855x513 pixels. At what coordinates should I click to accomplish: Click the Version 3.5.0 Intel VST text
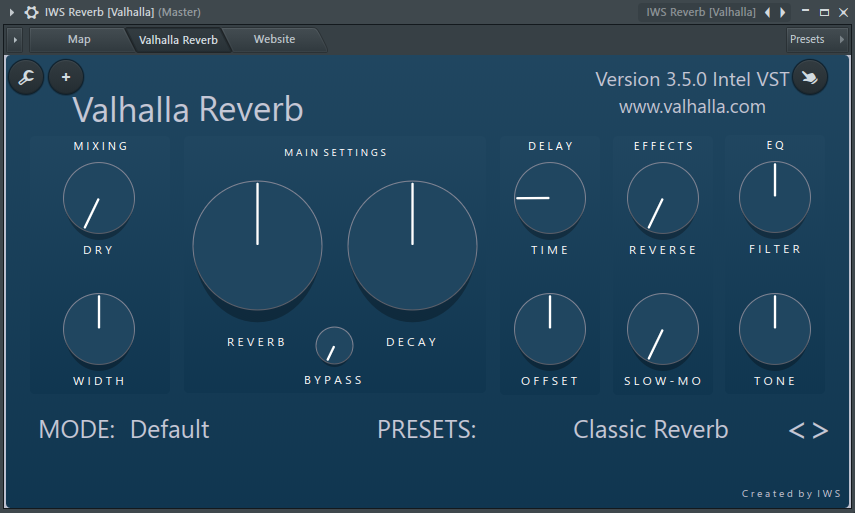[692, 80]
